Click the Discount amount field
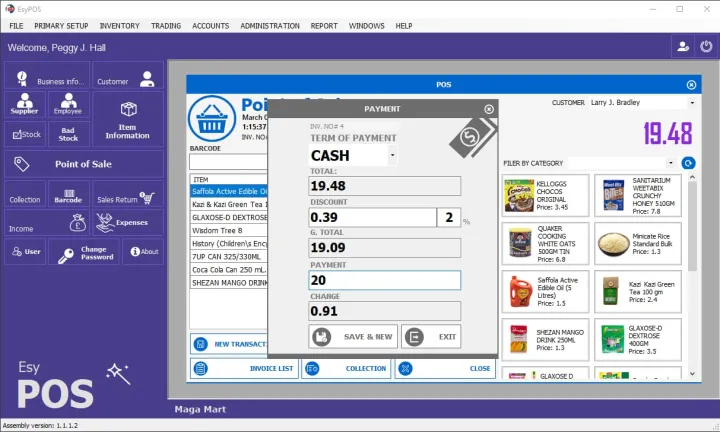Image resolution: width=720 pixels, height=432 pixels. [x=372, y=217]
